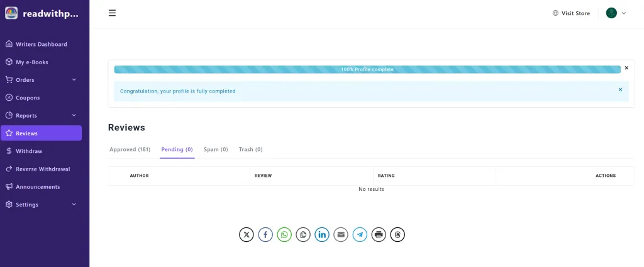The width and height of the screenshot is (644, 267).
Task: Click the 100% Profile complete progress bar
Action: click(x=367, y=69)
